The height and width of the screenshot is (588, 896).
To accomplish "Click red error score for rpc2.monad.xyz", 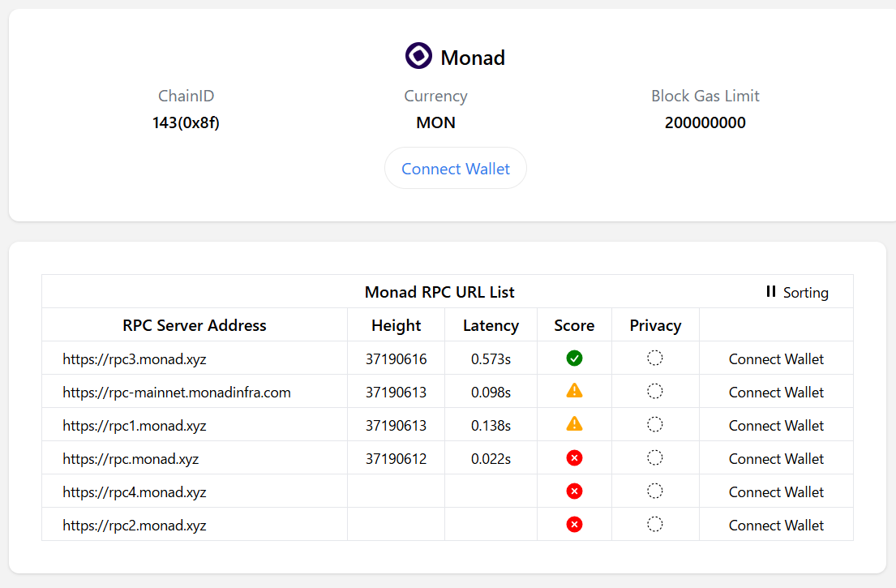I will [x=574, y=524].
